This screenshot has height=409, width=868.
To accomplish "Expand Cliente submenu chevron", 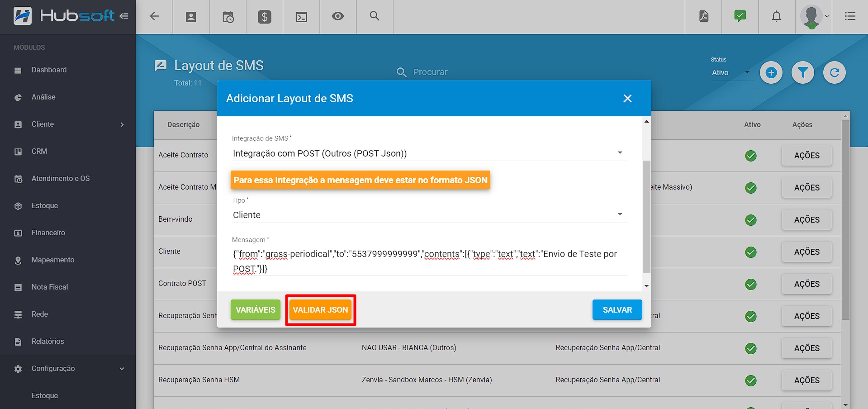I will coord(122,124).
